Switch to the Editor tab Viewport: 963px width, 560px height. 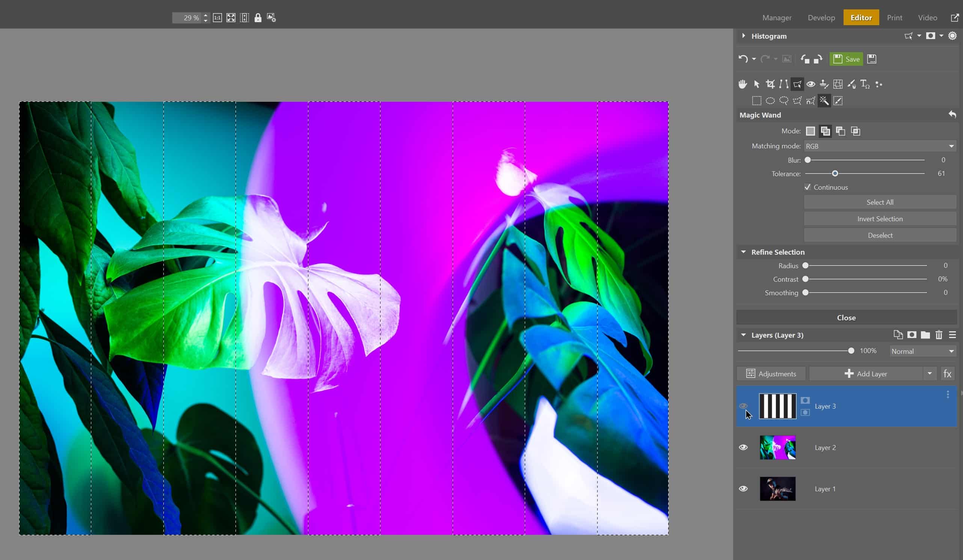861,18
